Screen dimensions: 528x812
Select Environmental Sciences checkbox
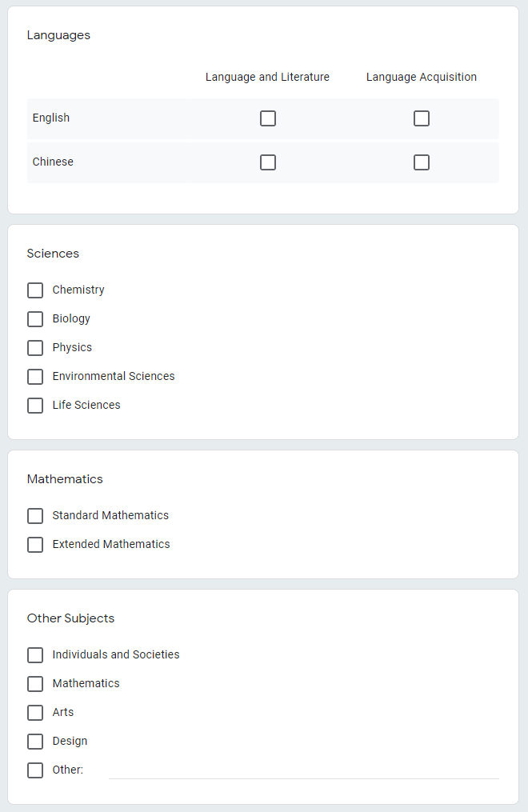(x=35, y=377)
